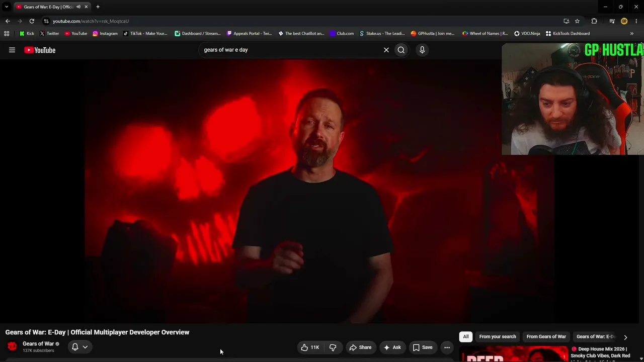Open the Gears of War channel avatar
The height and width of the screenshot is (362, 644).
[x=12, y=346]
